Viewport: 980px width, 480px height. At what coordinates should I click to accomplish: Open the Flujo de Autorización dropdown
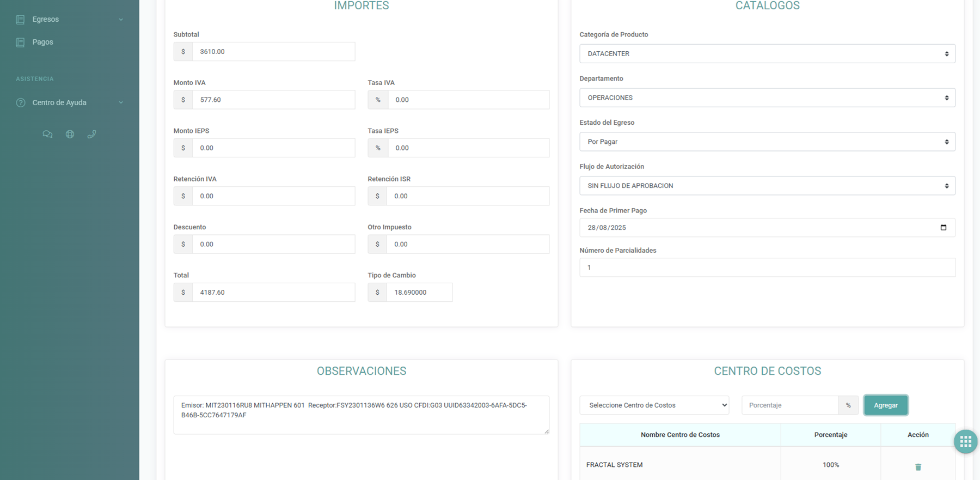coord(767,186)
